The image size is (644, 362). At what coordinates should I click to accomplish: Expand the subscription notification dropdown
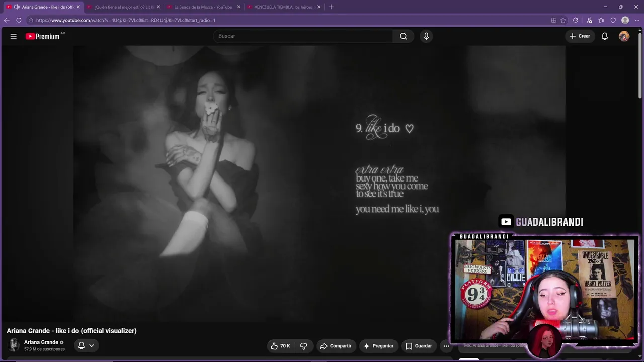(x=92, y=346)
